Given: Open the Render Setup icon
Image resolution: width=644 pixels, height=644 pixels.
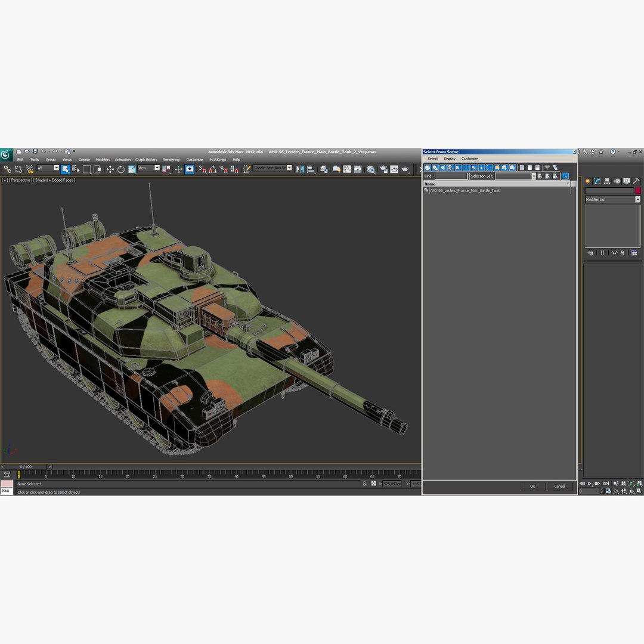Looking at the screenshot, I should point(383,169).
